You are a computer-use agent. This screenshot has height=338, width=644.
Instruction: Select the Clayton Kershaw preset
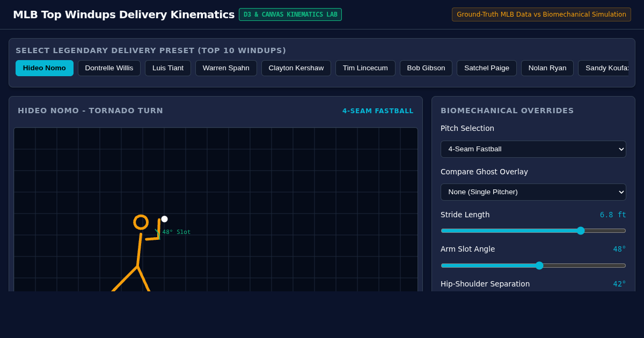tap(296, 68)
